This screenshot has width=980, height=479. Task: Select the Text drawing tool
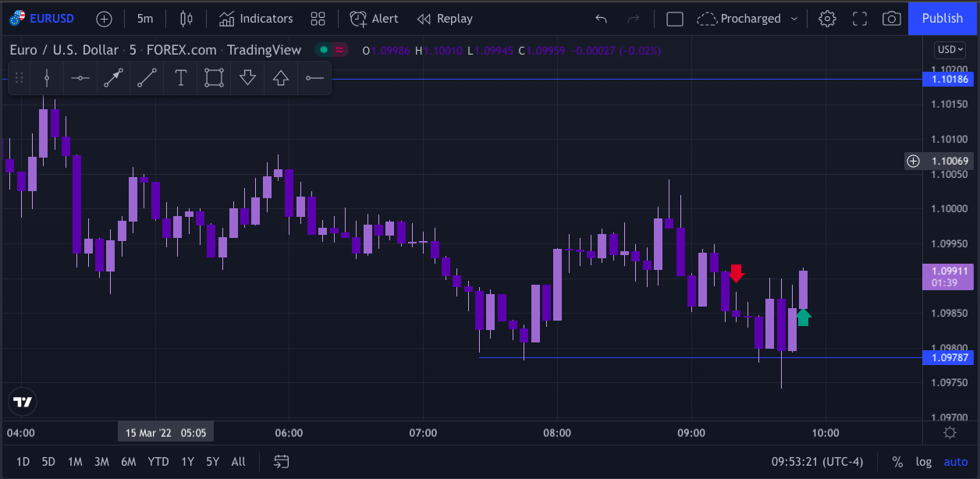(180, 78)
